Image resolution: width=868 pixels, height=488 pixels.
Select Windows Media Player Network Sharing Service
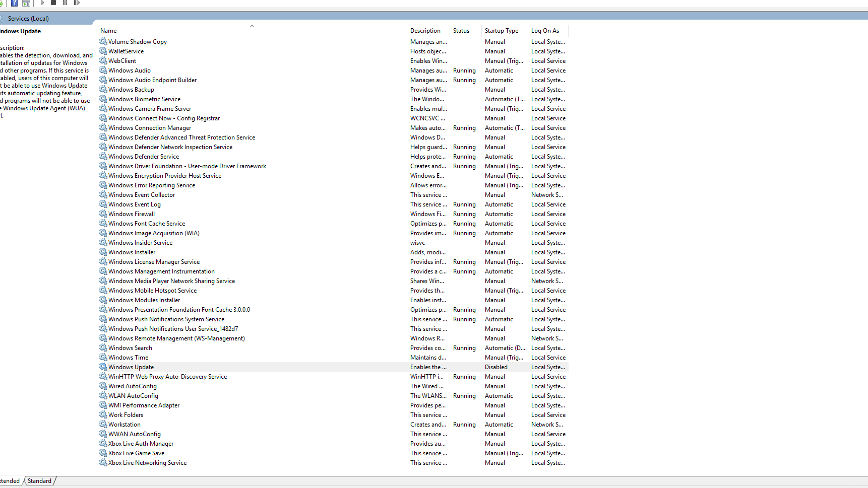click(x=334, y=281)
